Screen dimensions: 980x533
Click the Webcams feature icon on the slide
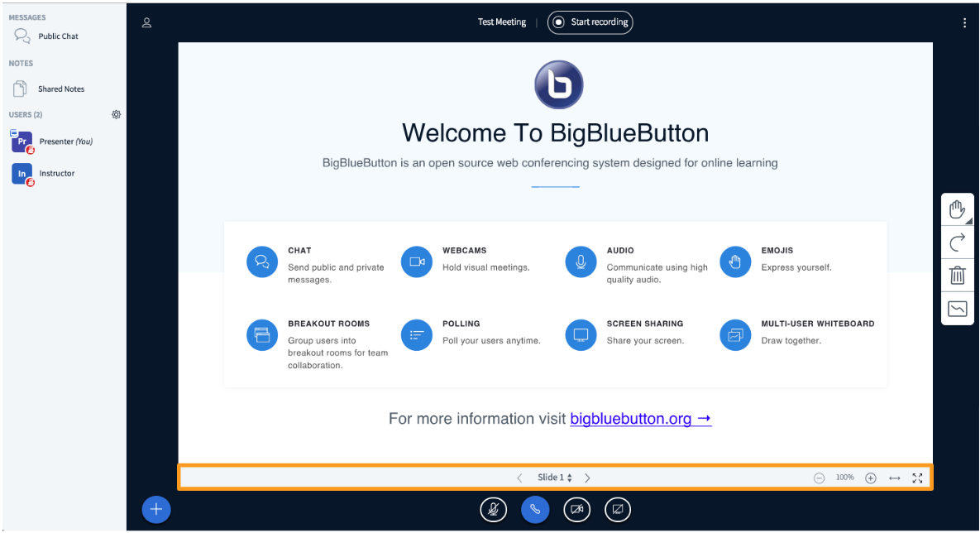[x=417, y=262]
